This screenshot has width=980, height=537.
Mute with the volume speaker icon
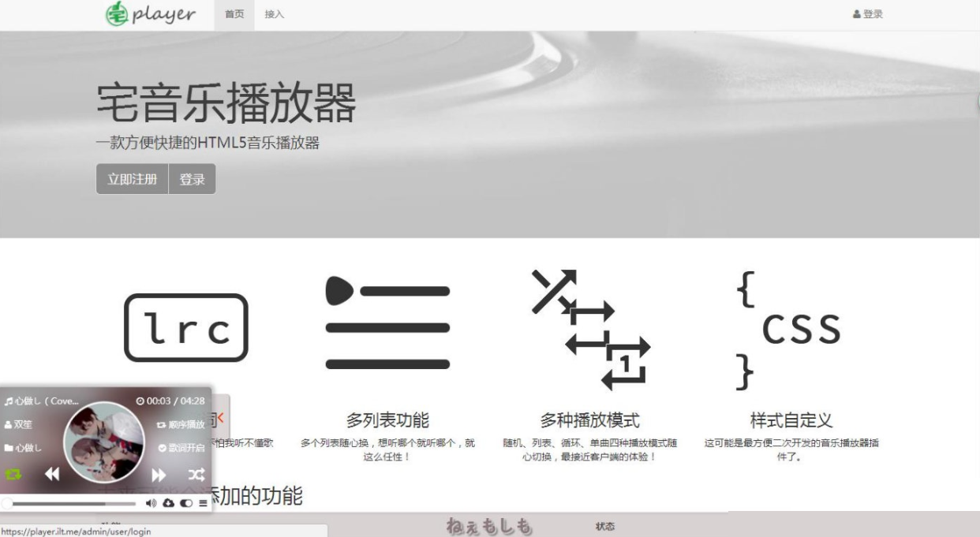[151, 503]
